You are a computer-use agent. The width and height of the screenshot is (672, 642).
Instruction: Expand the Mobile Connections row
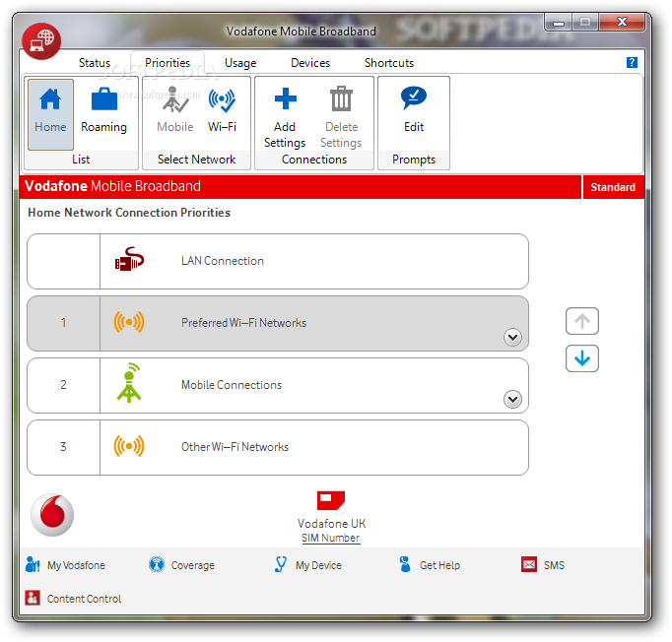(512, 400)
